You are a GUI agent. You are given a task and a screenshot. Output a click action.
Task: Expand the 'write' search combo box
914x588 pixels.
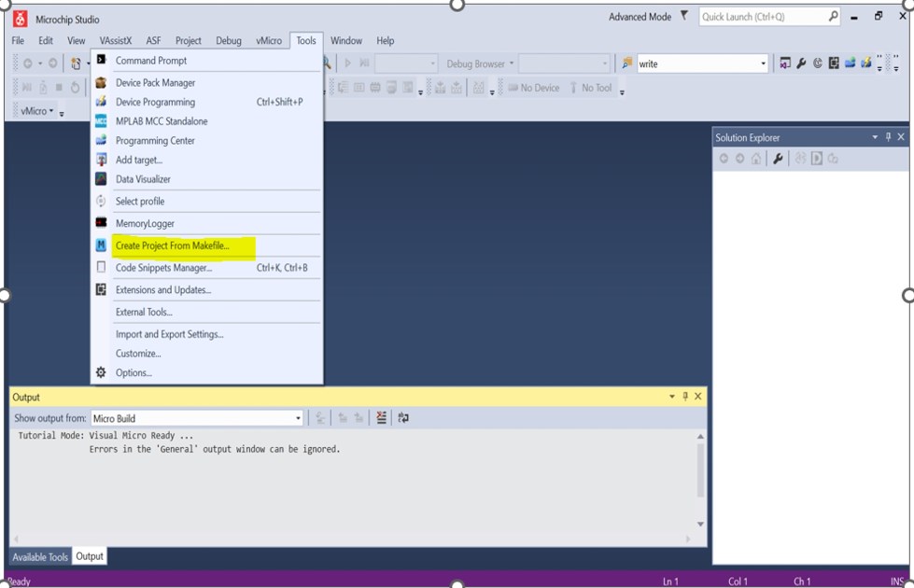click(763, 64)
